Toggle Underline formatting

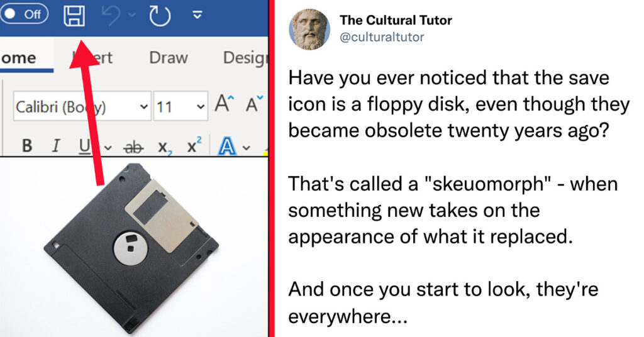pos(85,146)
